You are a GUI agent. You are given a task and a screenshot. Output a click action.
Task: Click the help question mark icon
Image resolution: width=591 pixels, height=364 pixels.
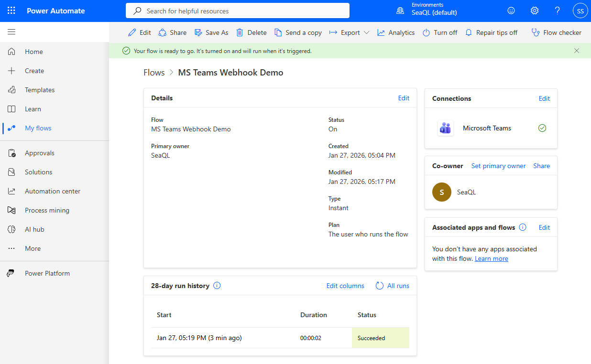(557, 11)
